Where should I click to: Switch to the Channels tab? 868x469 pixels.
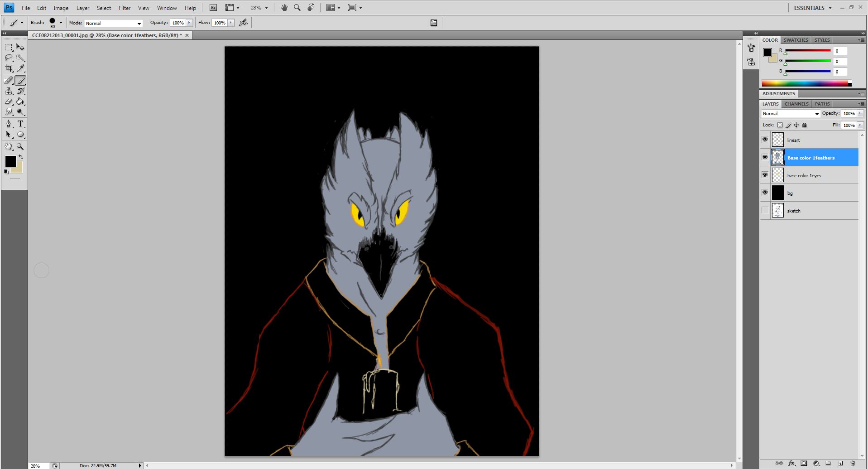pos(796,104)
